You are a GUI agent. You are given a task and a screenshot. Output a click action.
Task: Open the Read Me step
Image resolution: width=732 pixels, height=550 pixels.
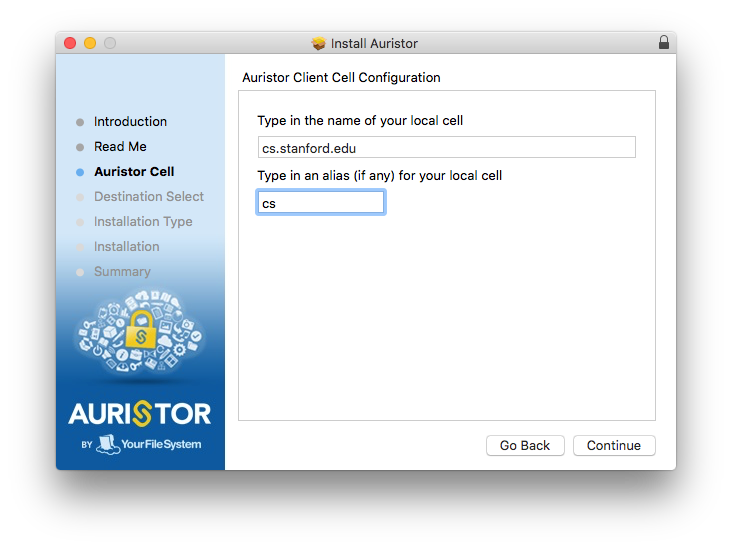click(x=120, y=147)
